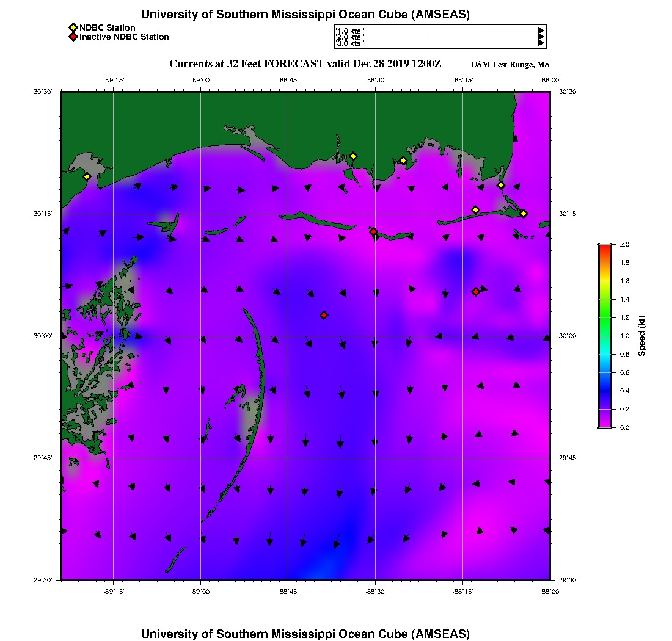Click the 3.0 kts label in the scale legend
This screenshot has width=672, height=641.
pyautogui.click(x=351, y=43)
